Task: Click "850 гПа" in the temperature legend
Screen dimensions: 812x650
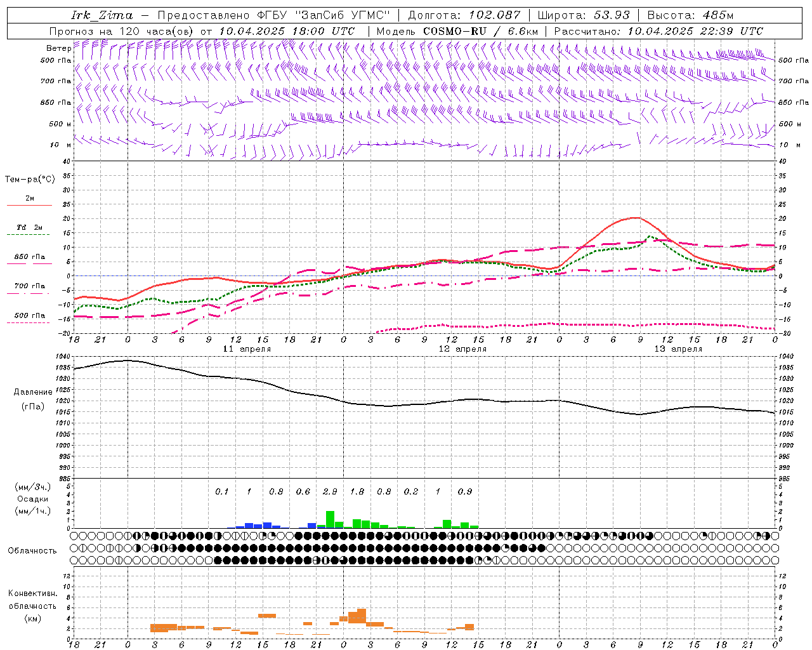Action: pyautogui.click(x=30, y=257)
